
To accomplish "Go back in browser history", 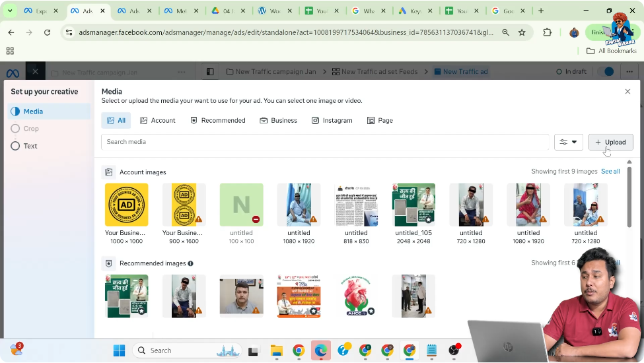I will pos(11,32).
